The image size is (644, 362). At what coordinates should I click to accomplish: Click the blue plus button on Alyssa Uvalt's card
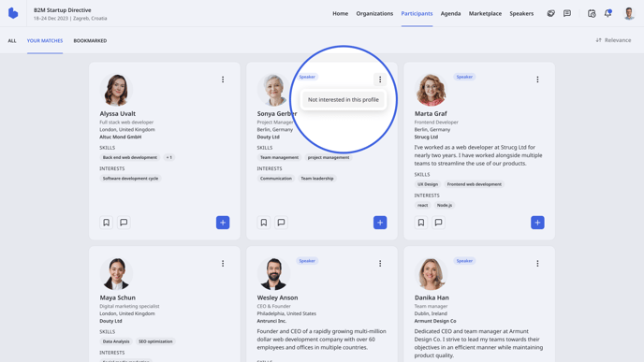(223, 223)
